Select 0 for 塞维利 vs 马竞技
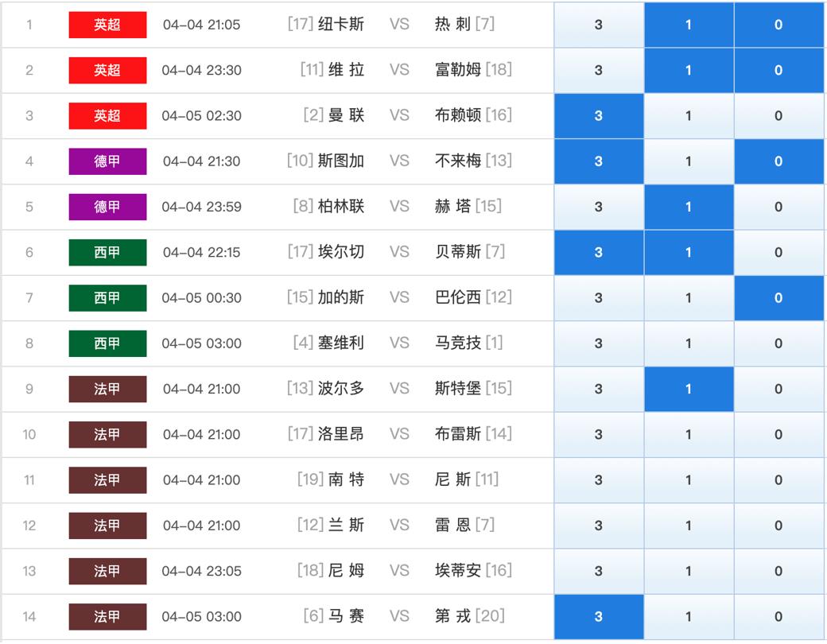 [779, 343]
